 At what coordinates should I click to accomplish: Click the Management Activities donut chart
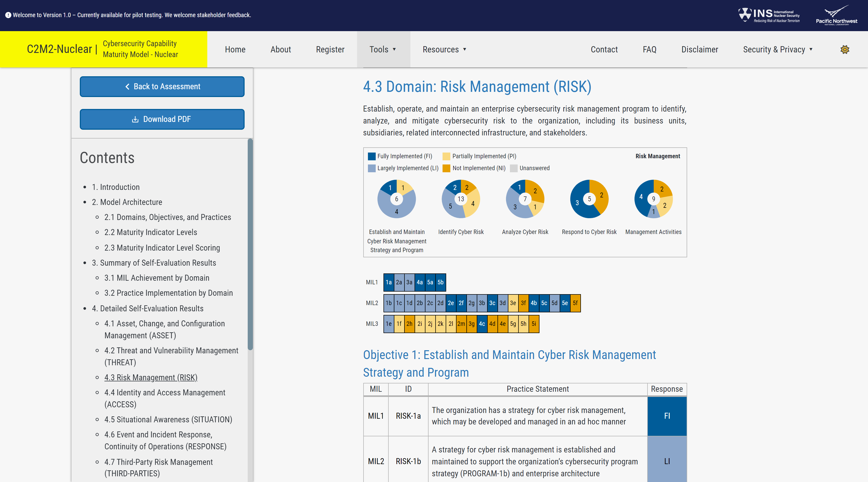pos(653,199)
